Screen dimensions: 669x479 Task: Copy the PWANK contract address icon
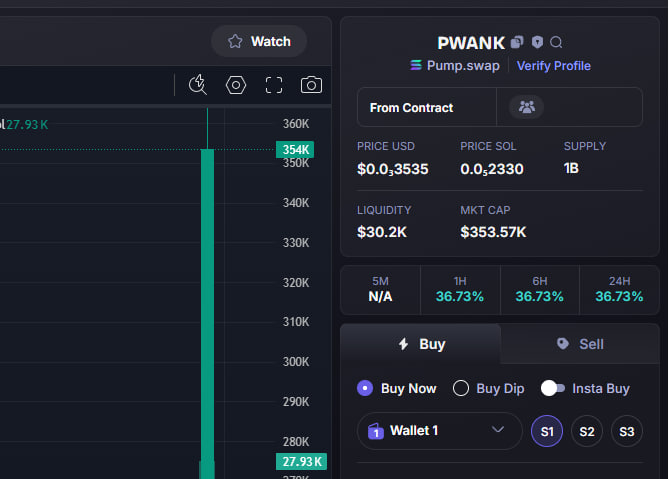click(x=517, y=42)
